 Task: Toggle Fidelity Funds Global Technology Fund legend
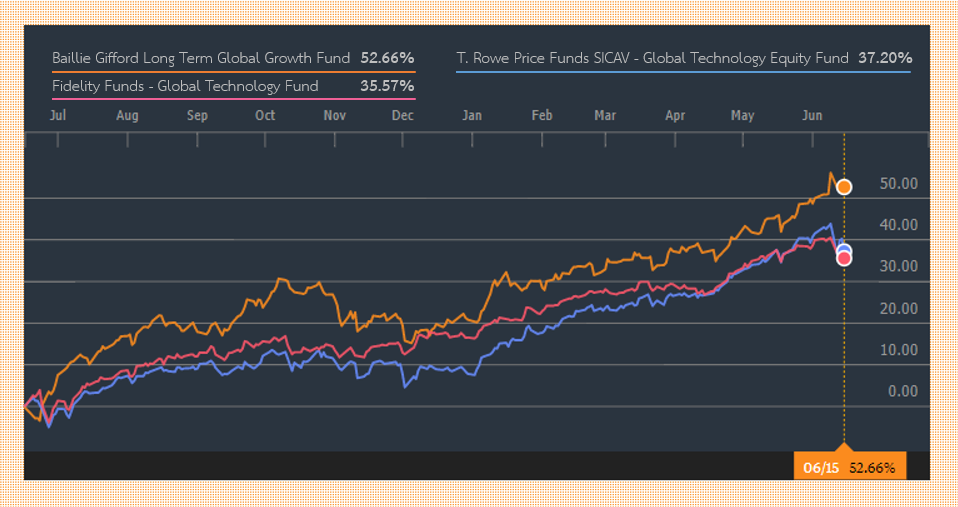pos(185,86)
